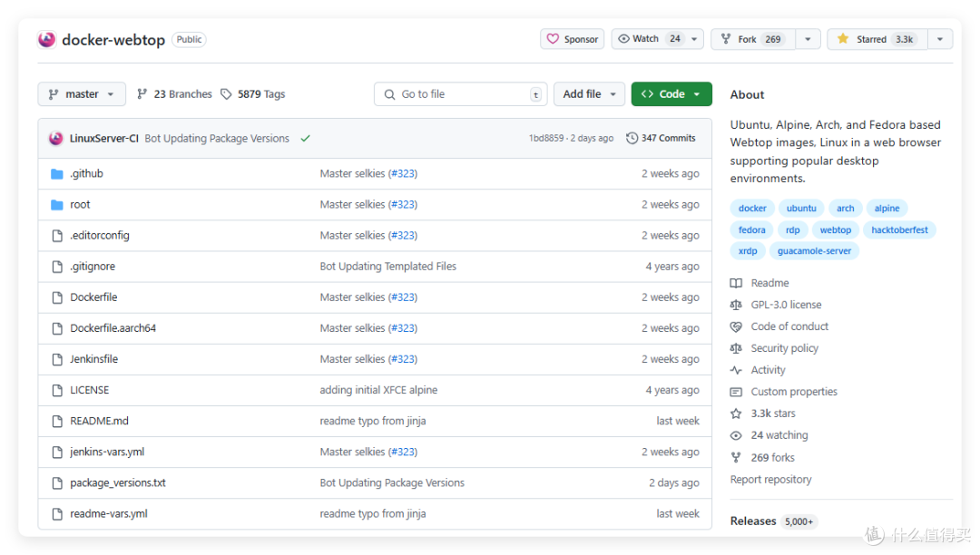
Task: Click the branch icon beside 23 Branches
Action: [142, 94]
